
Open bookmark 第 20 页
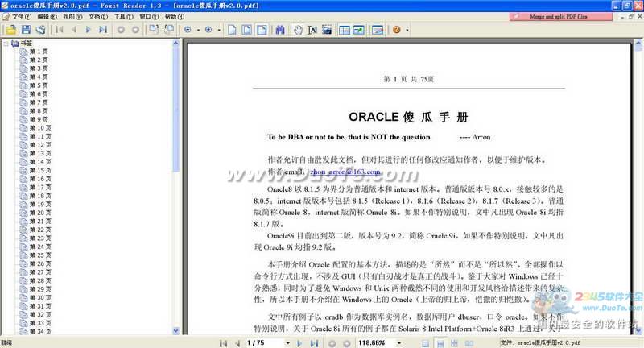point(39,213)
